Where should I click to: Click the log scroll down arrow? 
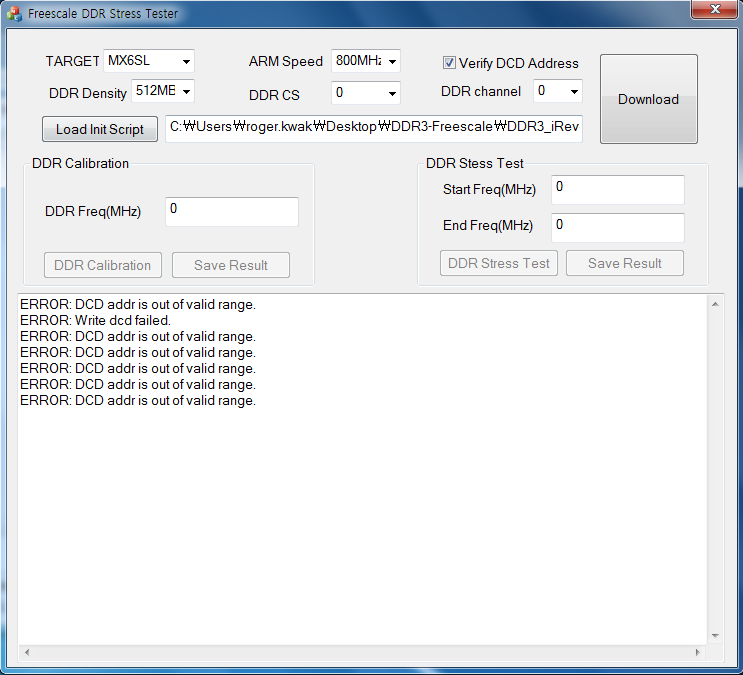pyautogui.click(x=716, y=636)
